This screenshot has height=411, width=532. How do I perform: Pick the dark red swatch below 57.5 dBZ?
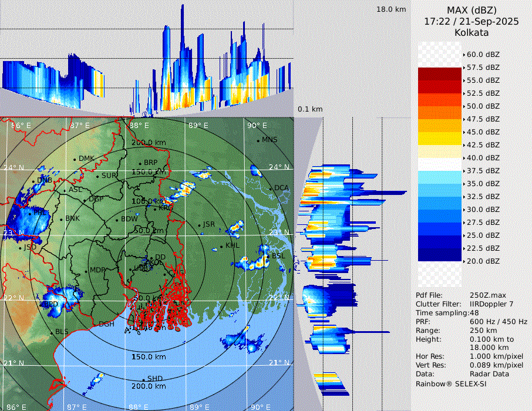coord(440,74)
